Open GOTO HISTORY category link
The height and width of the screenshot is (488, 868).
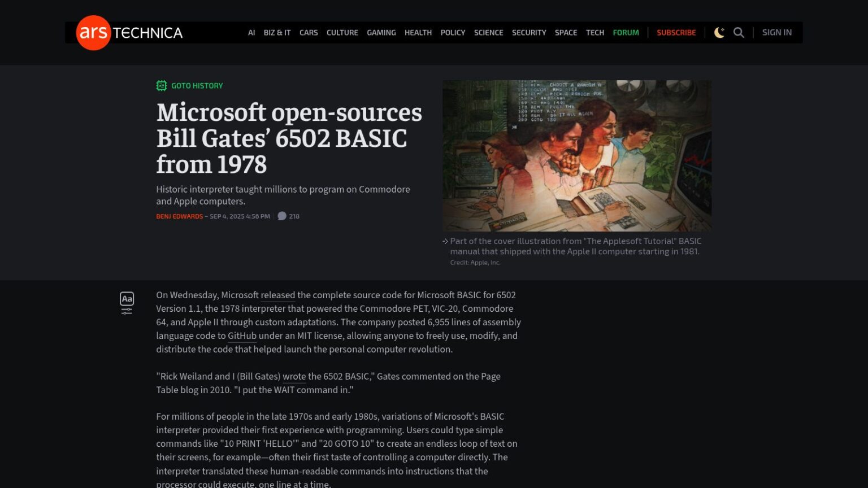click(197, 86)
